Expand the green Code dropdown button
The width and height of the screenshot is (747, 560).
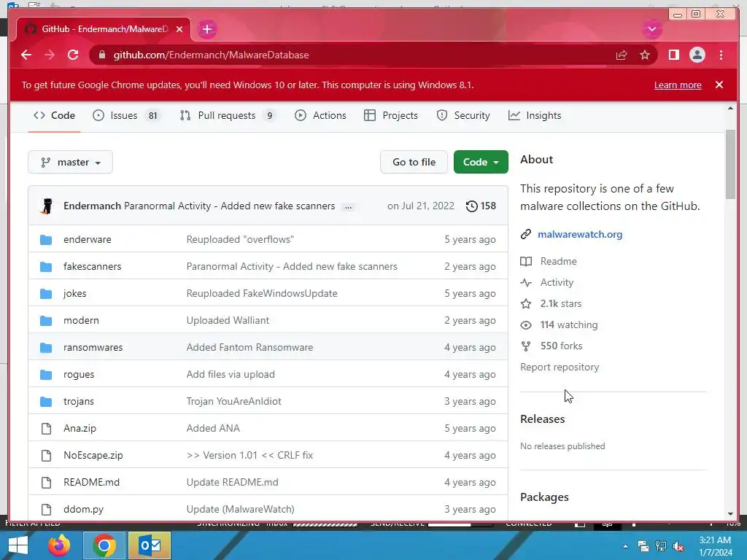click(x=481, y=162)
